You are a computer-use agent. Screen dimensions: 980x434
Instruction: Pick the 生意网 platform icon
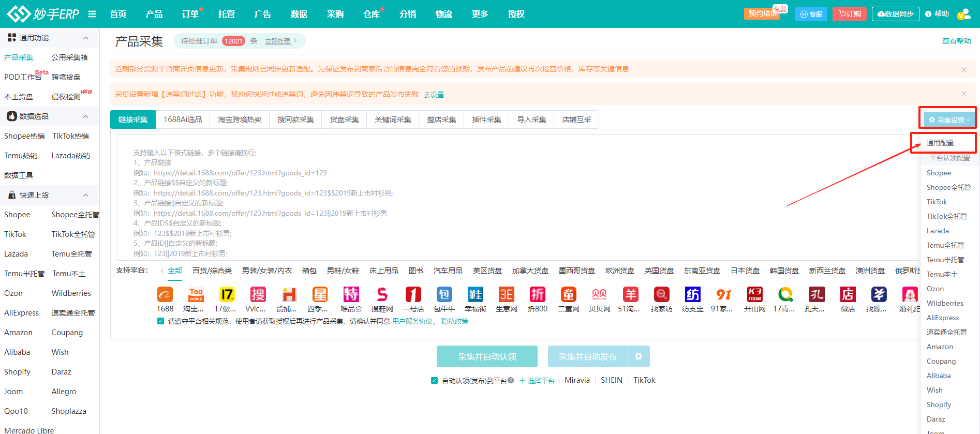pos(507,294)
